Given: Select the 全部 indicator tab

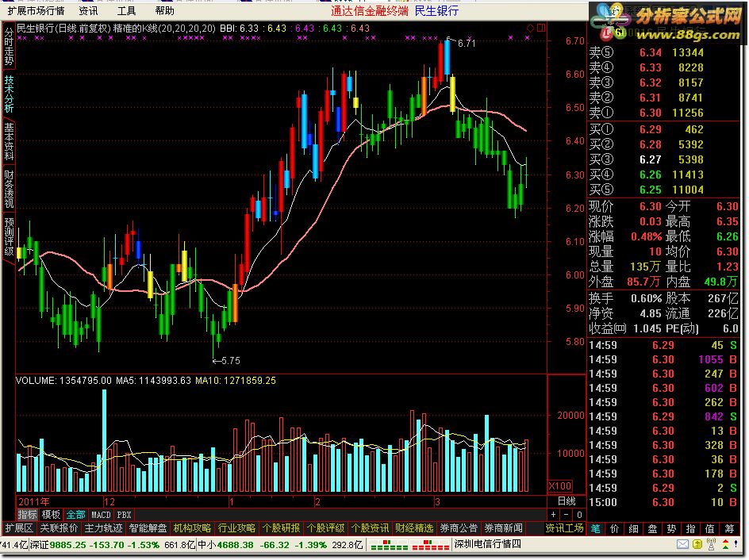Looking at the screenshot, I should [x=75, y=515].
